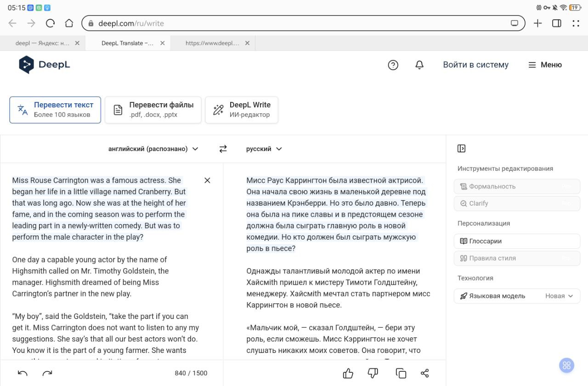Open the source language dropdown

point(153,149)
